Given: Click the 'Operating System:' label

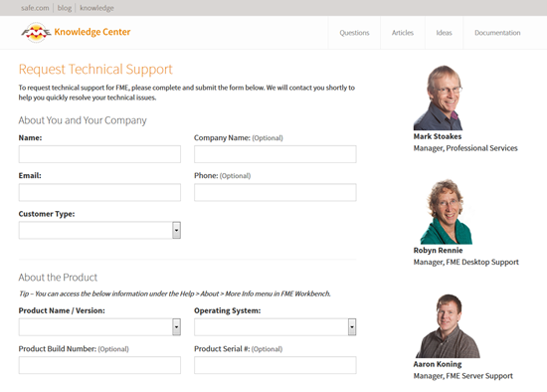Looking at the screenshot, I should [x=228, y=310].
